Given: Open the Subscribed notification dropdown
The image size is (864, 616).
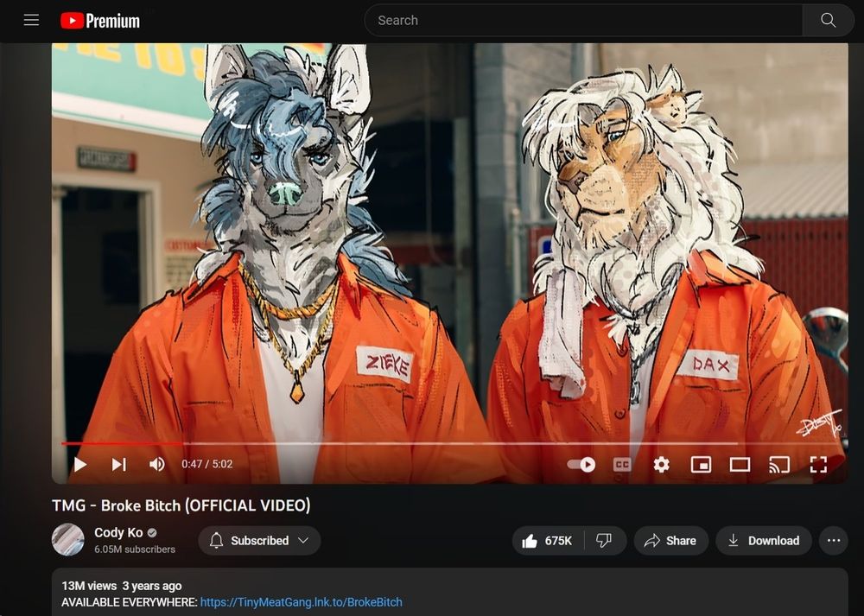Looking at the screenshot, I should 259,541.
